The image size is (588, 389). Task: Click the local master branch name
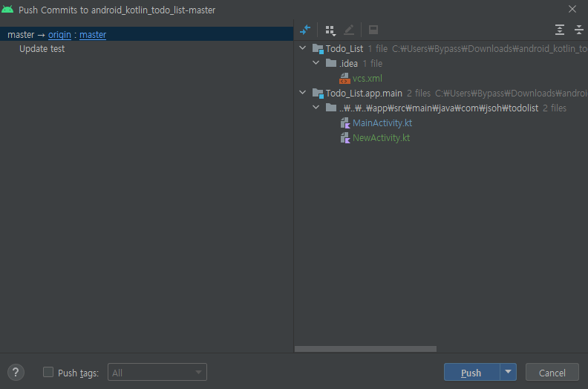pos(21,34)
